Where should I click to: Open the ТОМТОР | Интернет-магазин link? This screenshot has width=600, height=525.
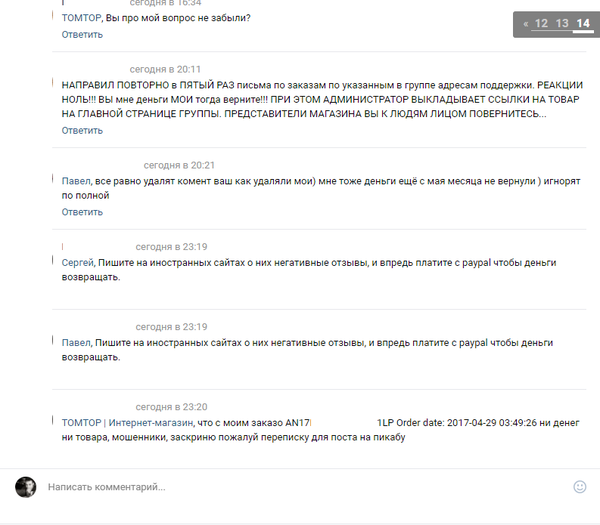[127, 423]
